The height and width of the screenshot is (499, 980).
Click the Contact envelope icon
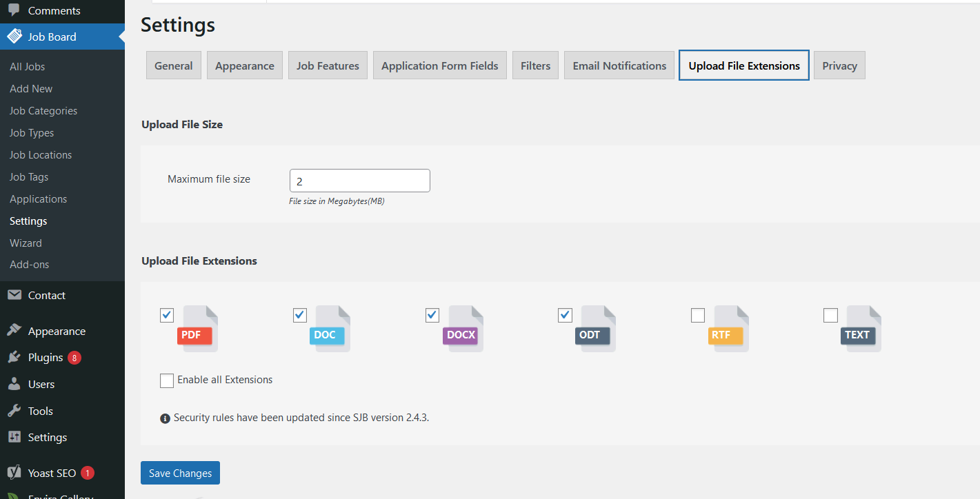(14, 295)
